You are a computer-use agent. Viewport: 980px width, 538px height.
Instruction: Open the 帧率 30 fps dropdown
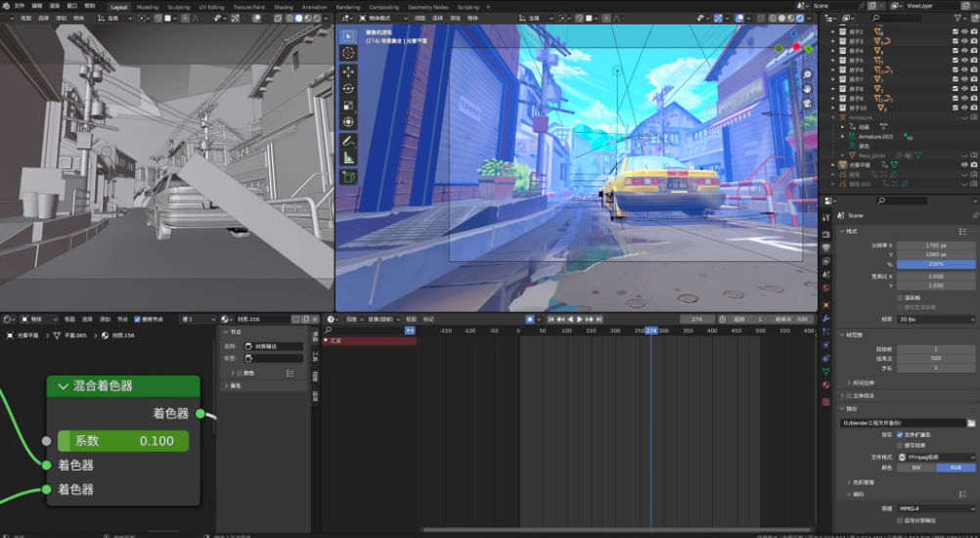[936, 319]
